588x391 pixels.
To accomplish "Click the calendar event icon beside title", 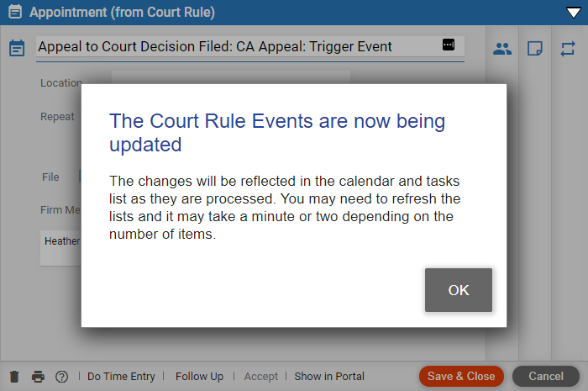I will click(17, 48).
